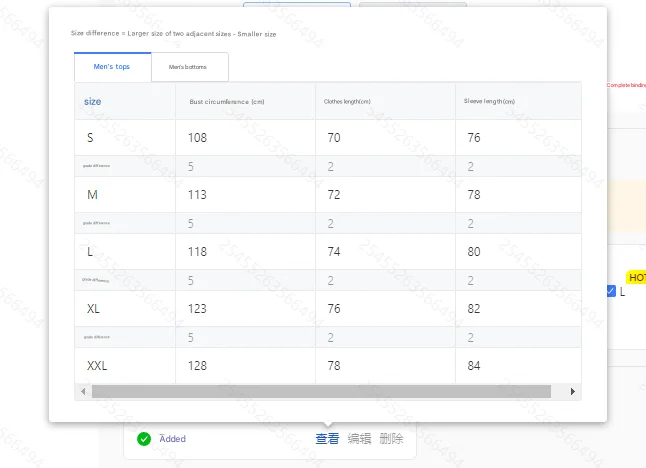The width and height of the screenshot is (646, 468).
Task: Click the Sleeve length(cm) header
Action: 489,101
